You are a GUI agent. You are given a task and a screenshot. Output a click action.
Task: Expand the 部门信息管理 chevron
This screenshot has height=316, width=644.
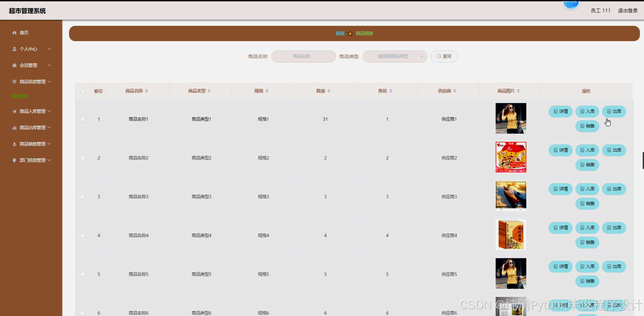click(49, 160)
